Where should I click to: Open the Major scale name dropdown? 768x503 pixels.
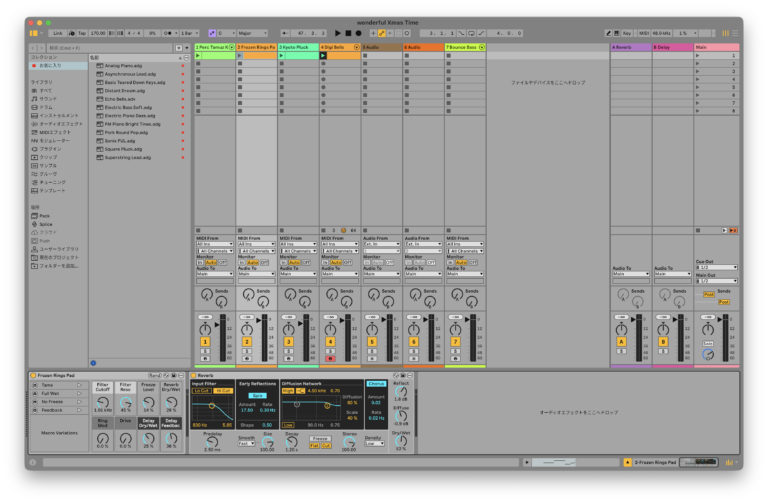(253, 33)
